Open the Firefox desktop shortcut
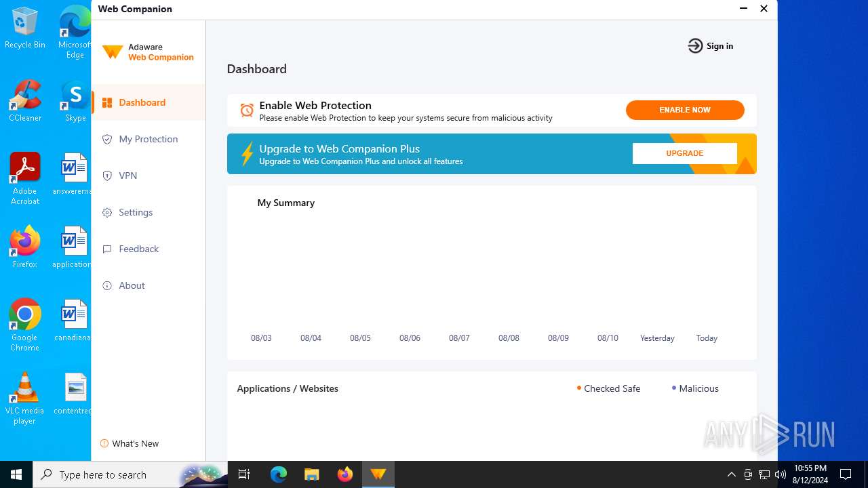Screen dimensions: 868x488 [x=25, y=247]
